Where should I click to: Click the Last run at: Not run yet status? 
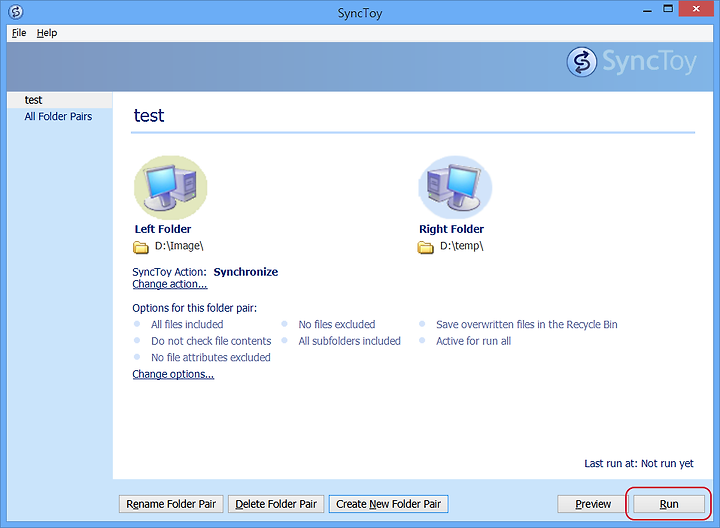(639, 464)
